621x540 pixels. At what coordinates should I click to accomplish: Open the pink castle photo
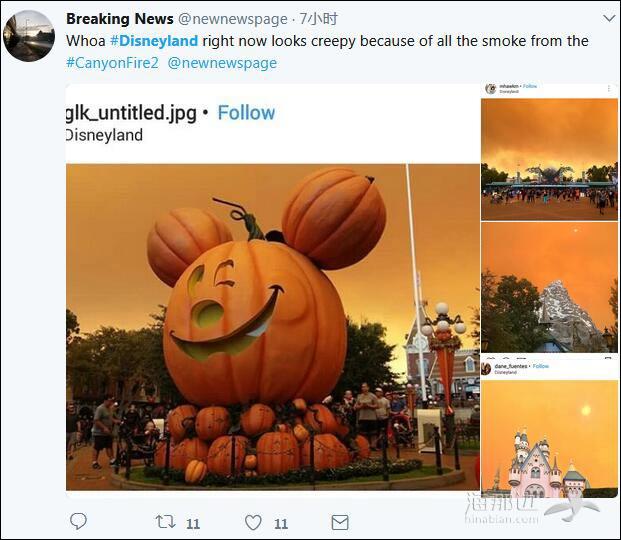(x=549, y=439)
